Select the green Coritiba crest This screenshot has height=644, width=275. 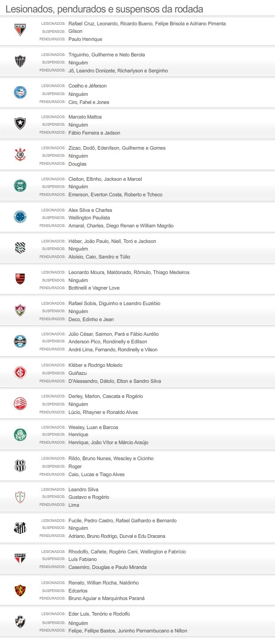click(x=20, y=186)
